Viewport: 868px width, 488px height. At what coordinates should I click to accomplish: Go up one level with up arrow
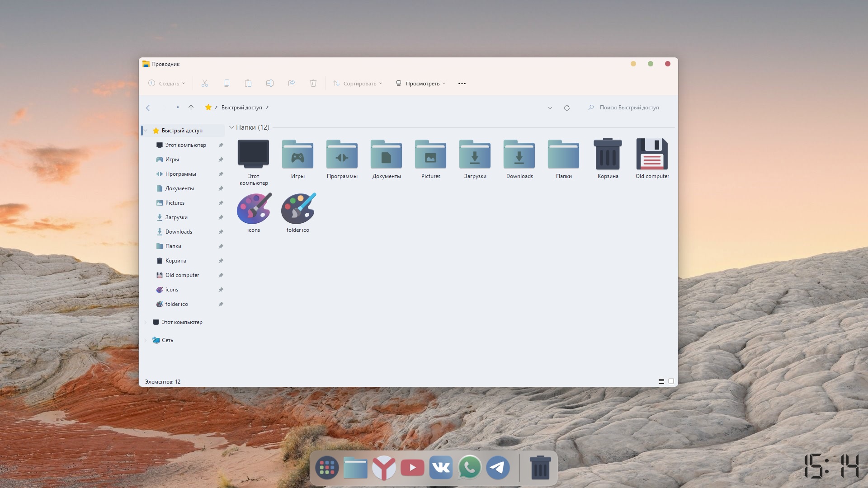(x=191, y=108)
